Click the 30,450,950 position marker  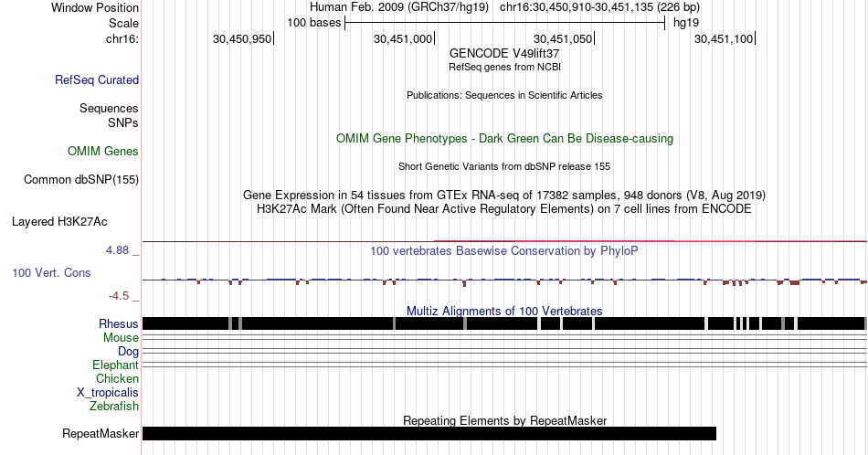point(244,38)
